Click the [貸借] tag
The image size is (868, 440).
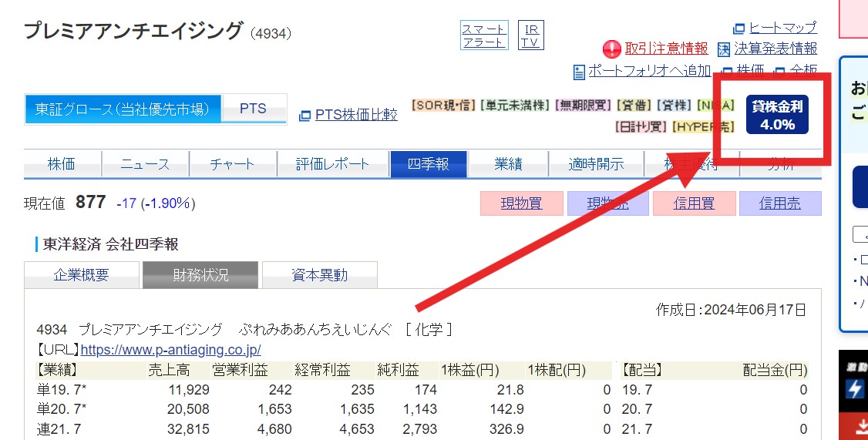coord(635,105)
